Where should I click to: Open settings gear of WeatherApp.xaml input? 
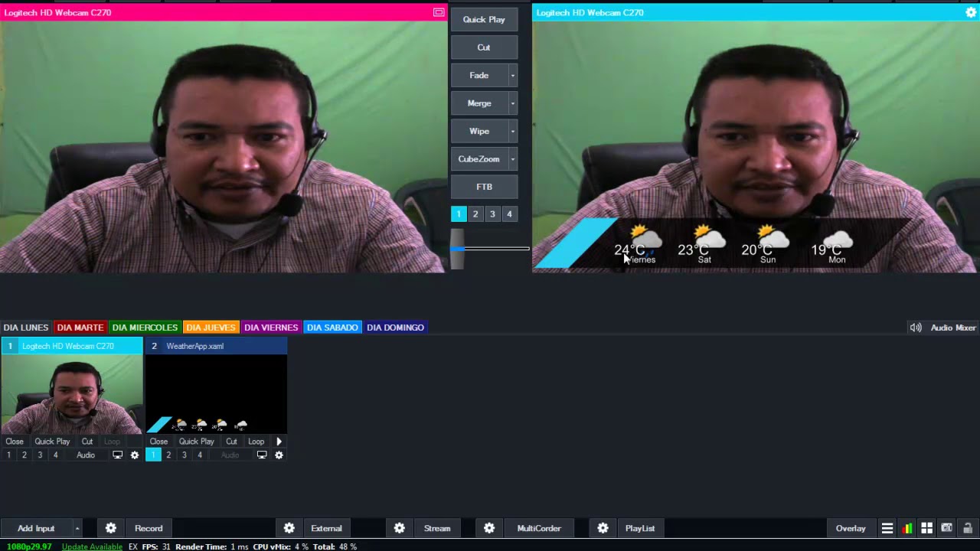(x=279, y=455)
